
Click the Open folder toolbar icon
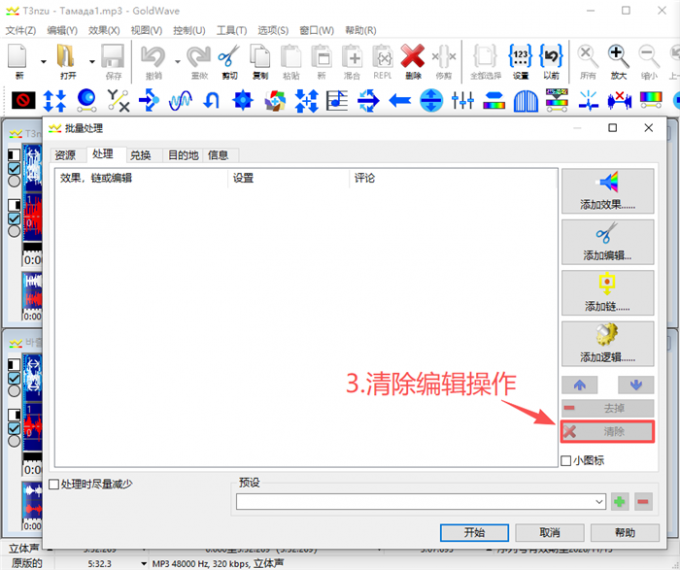66,56
